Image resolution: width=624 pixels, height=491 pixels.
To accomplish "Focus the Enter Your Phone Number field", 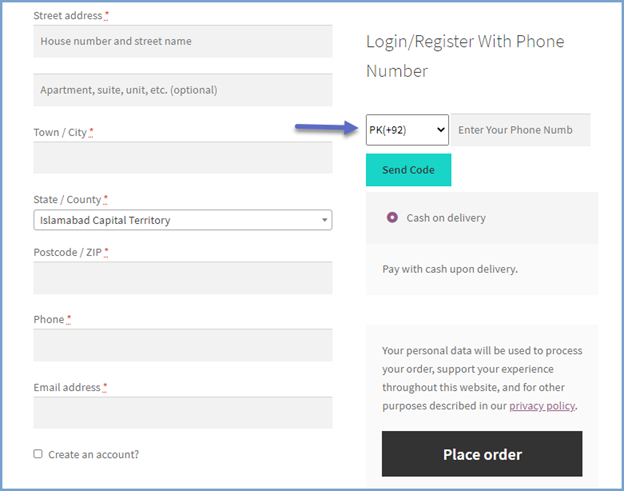I will (x=520, y=130).
